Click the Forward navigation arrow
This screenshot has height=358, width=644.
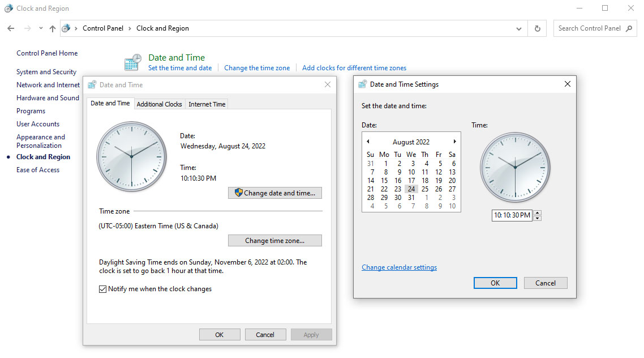(x=28, y=28)
